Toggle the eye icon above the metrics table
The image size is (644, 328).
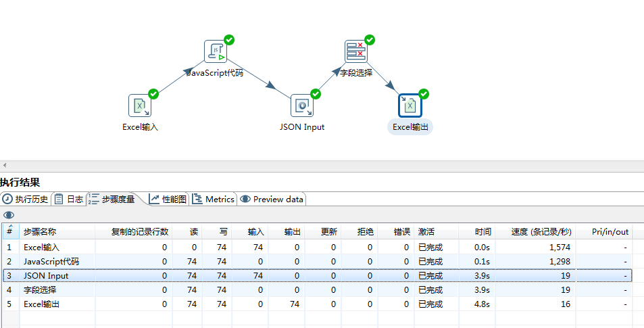coord(9,215)
